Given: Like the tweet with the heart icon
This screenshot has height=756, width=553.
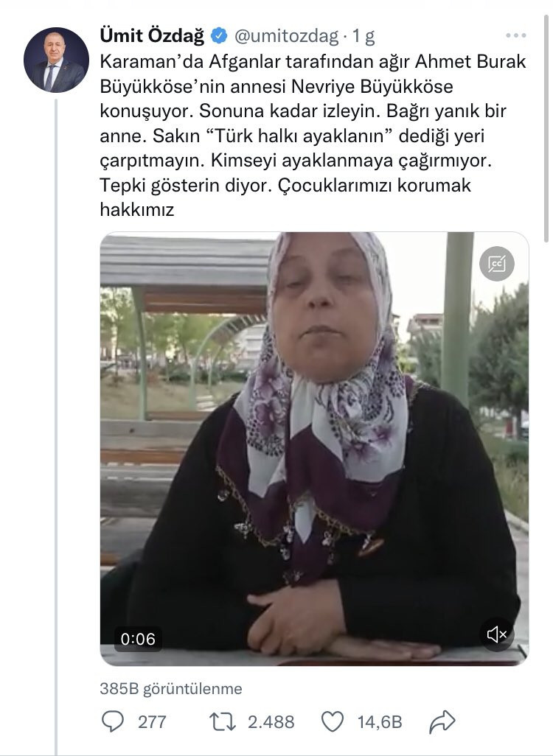Looking at the screenshot, I should (x=333, y=722).
